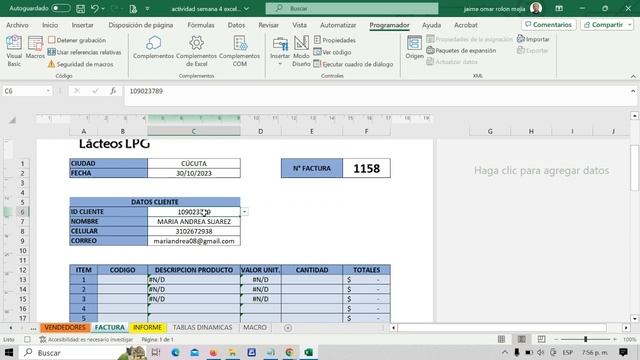
Task: Open the Compartir dropdown arrow
Action: [629, 24]
